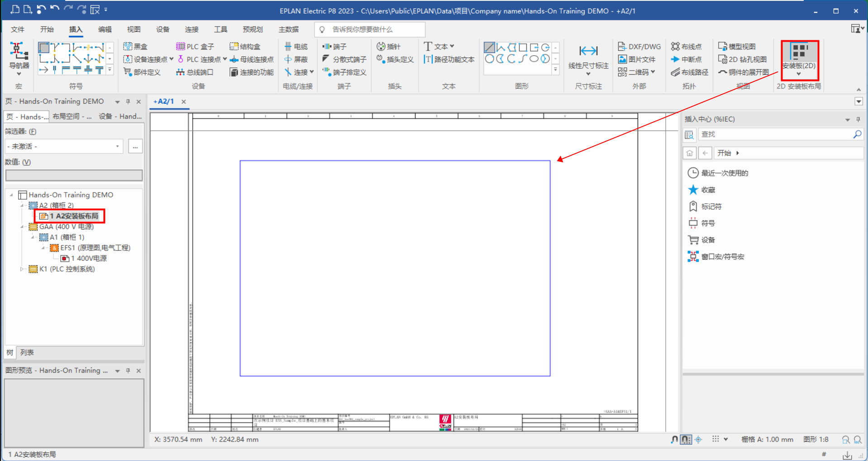The image size is (868, 461).
Task: Switch to the 开始 ribbon tab
Action: pyautogui.click(x=47, y=29)
